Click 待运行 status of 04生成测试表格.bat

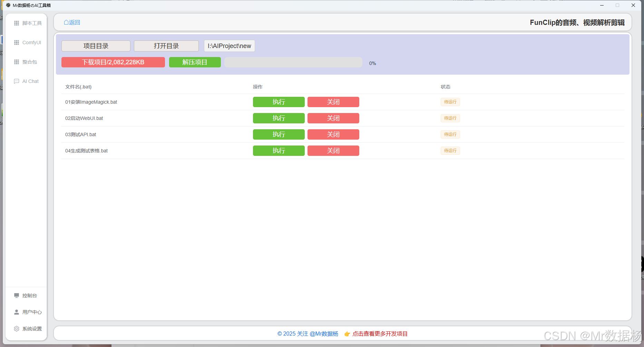click(x=450, y=151)
